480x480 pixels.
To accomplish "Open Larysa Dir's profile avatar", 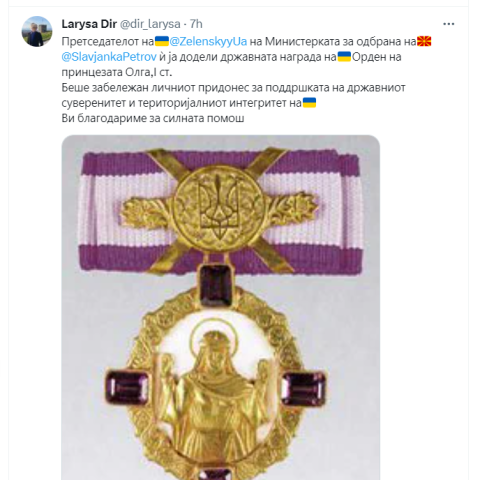I will [37, 31].
